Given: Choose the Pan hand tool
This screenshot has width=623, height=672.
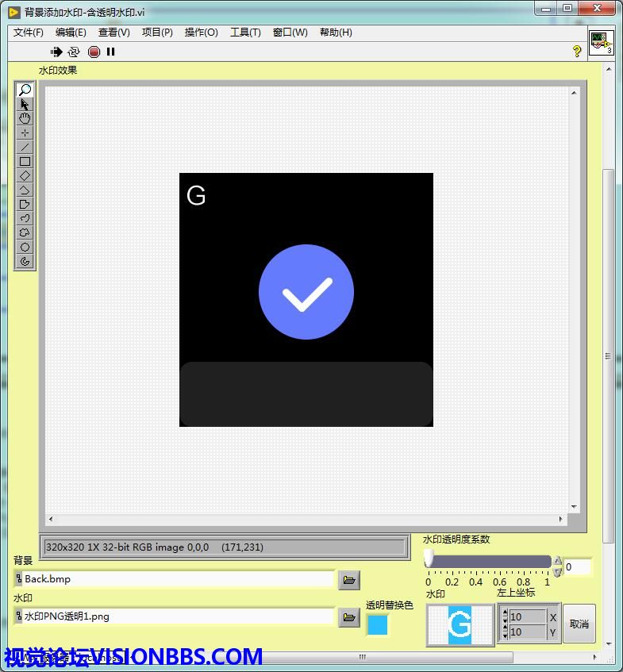Looking at the screenshot, I should [x=25, y=118].
